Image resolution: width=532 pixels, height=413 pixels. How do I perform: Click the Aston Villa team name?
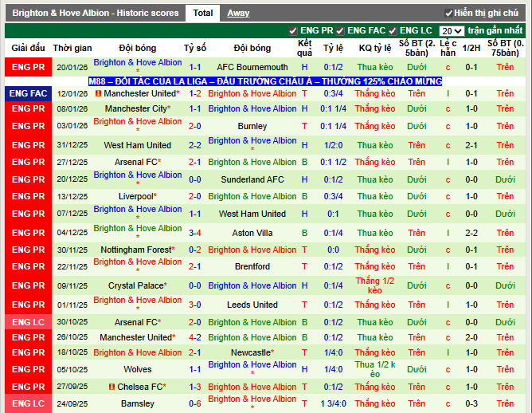click(252, 233)
